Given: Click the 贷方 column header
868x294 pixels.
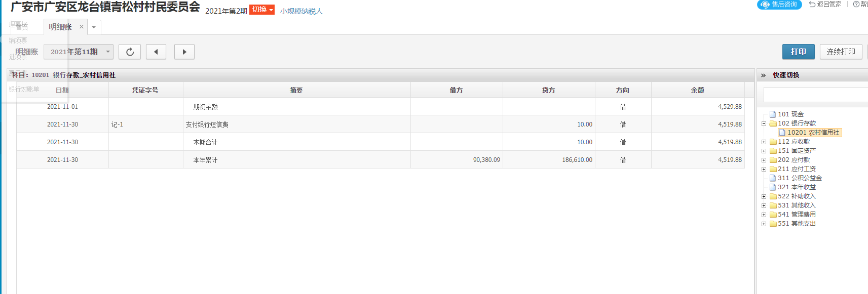Looking at the screenshot, I should (549, 90).
